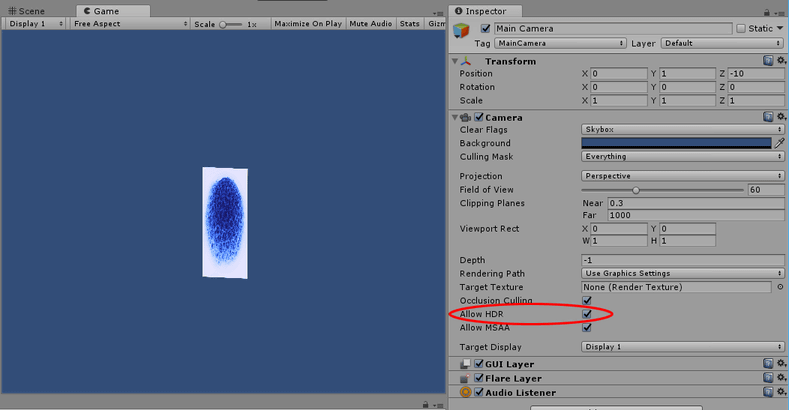The width and height of the screenshot is (789, 410).
Task: Open the Static dropdown arrow
Action: 780,29
